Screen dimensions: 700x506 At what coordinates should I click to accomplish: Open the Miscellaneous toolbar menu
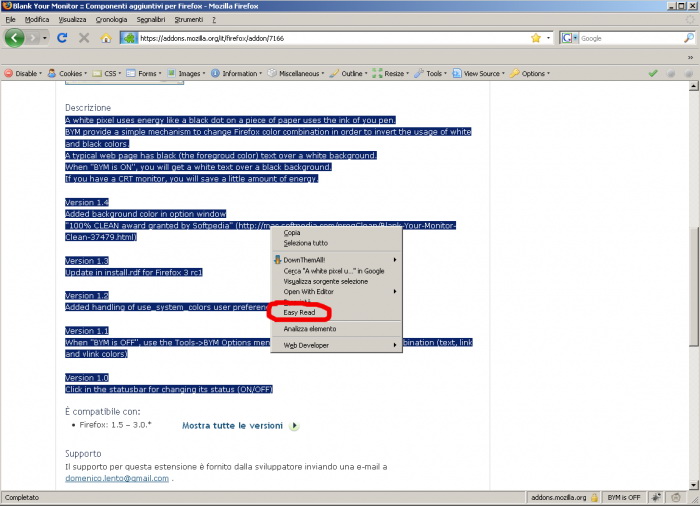[296, 73]
